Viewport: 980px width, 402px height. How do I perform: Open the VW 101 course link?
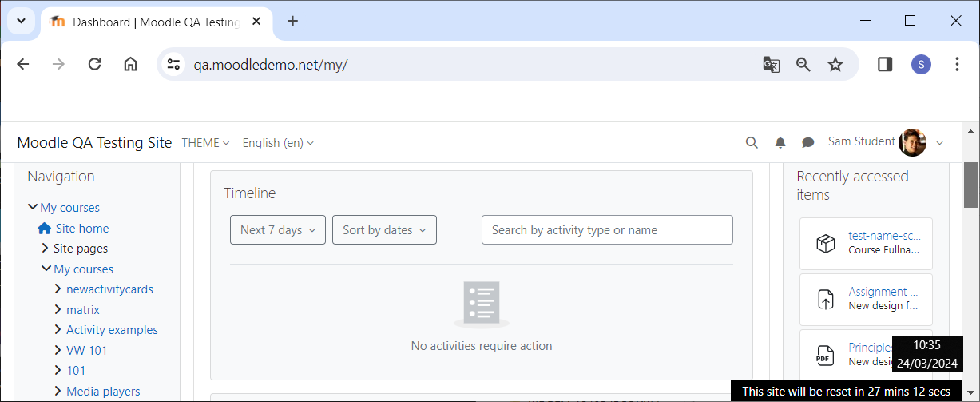(86, 351)
